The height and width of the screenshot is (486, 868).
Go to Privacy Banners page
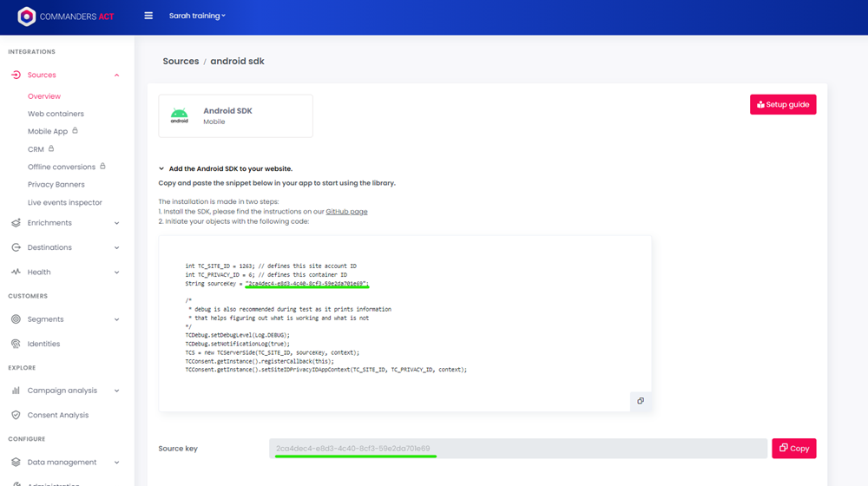click(56, 185)
